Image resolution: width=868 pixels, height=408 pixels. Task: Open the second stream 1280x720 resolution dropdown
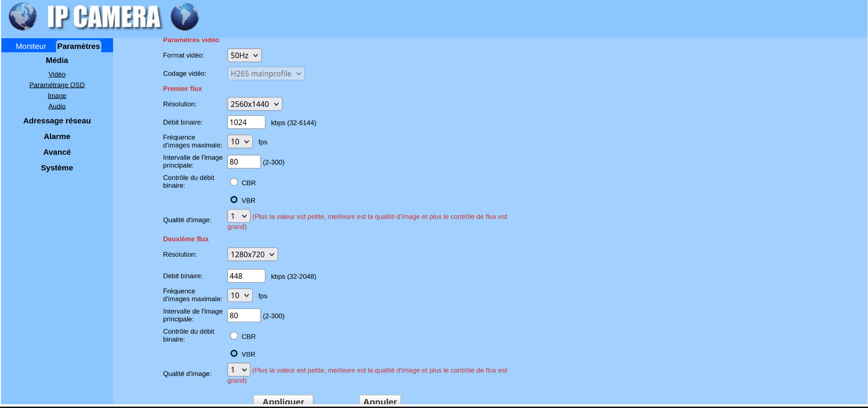coord(252,254)
